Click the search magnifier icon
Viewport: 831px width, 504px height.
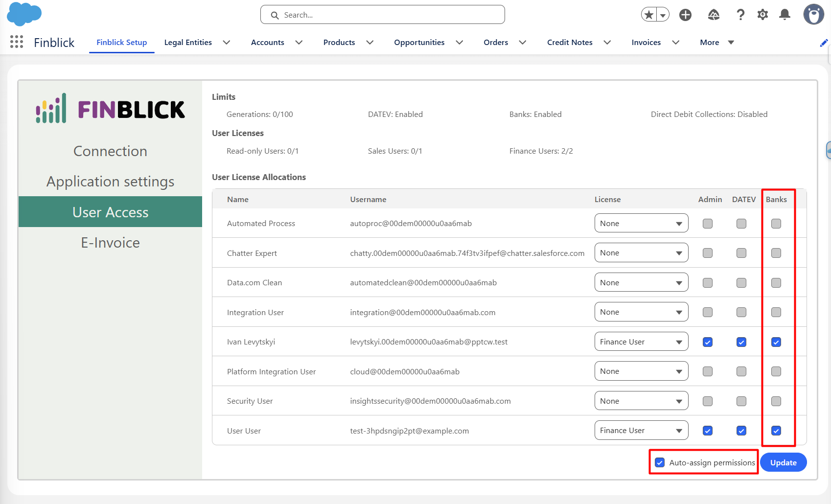pyautogui.click(x=275, y=15)
